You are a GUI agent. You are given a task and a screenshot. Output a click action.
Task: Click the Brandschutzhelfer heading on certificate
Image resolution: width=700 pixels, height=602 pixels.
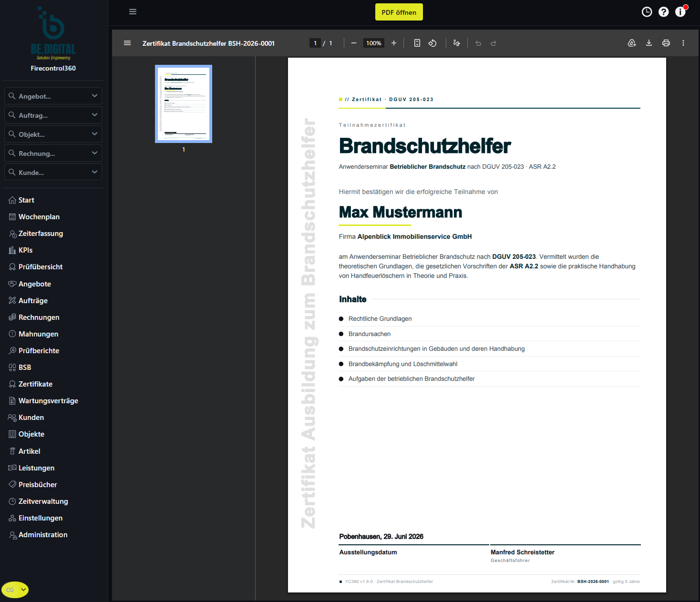point(425,146)
